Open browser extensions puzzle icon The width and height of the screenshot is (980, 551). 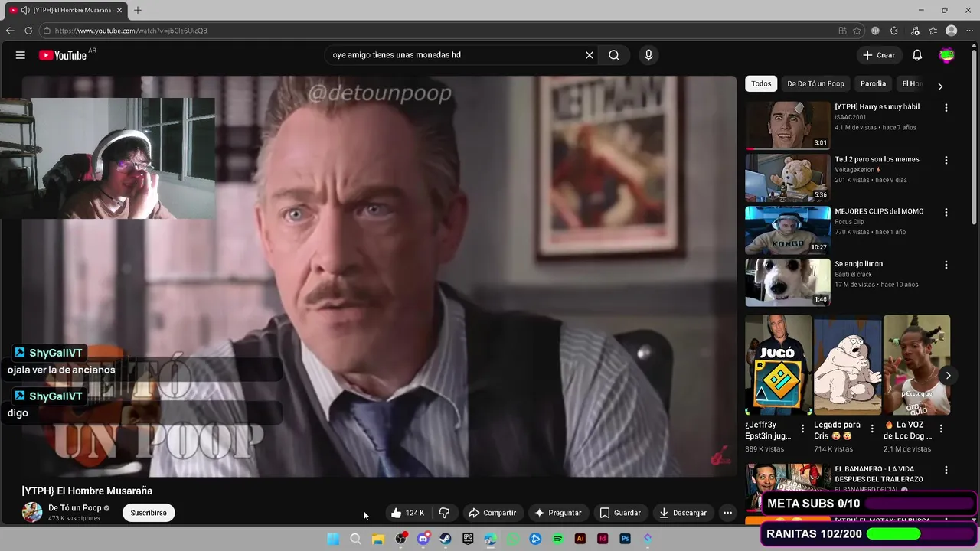tap(894, 31)
